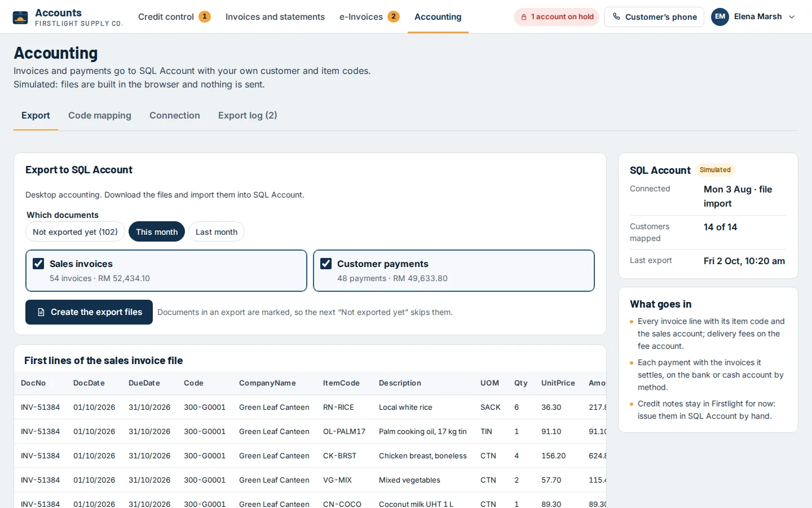Click the Simulated label next to SQL Account
Image resolution: width=812 pixels, height=508 pixels.
click(715, 170)
